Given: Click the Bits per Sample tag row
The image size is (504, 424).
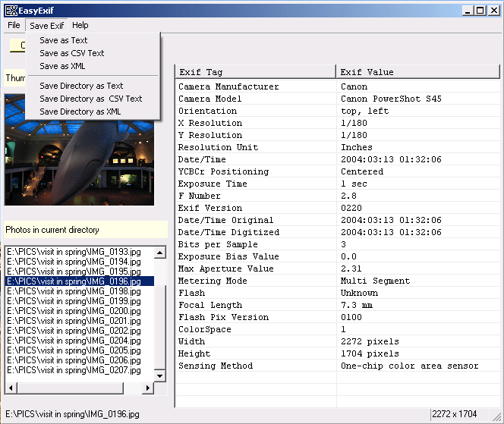Looking at the screenshot, I should (257, 244).
